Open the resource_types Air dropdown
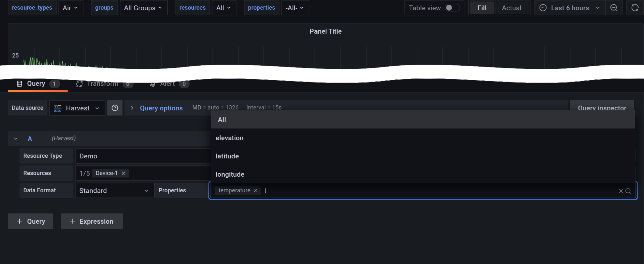This screenshot has width=644, height=264. 71,8
